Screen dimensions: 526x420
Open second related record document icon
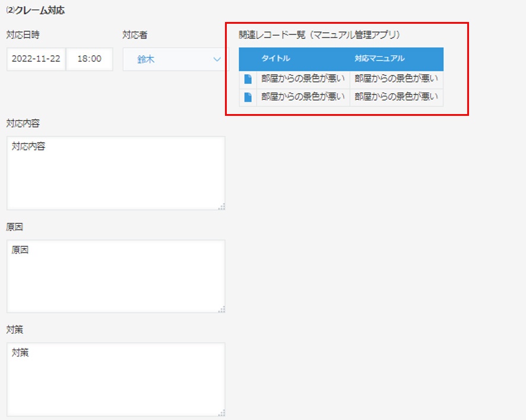(x=248, y=97)
